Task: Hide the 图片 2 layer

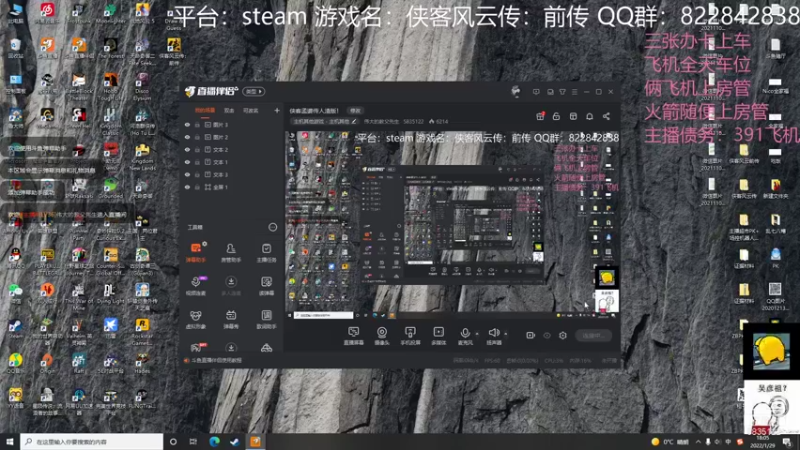Action: coord(187,137)
